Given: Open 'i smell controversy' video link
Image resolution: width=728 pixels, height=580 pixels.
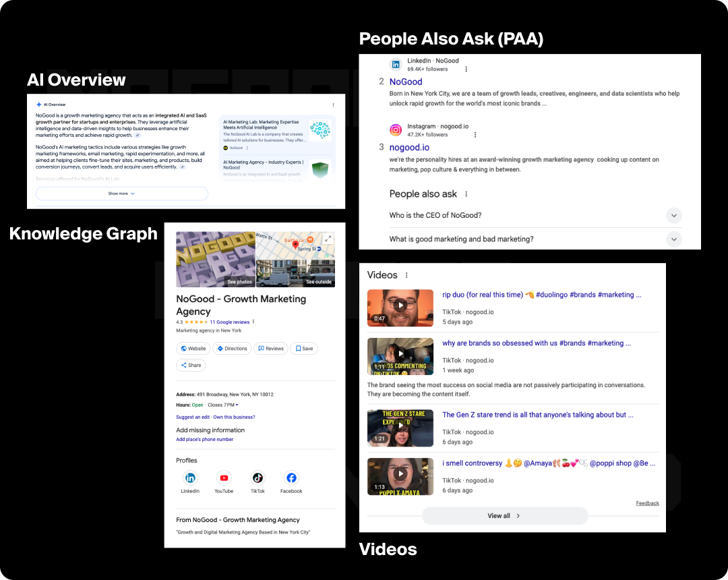Looking at the screenshot, I should 549,463.
